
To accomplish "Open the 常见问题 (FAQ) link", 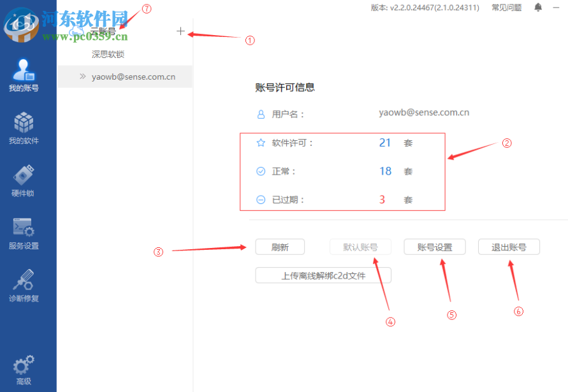I will (506, 7).
